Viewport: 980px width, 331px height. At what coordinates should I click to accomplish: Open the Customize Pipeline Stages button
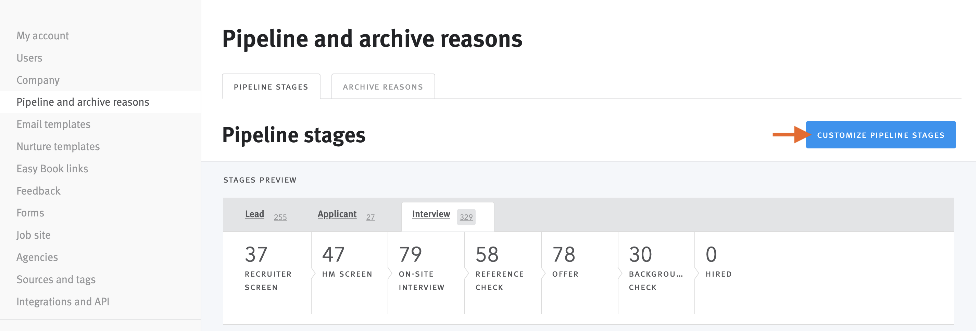[881, 134]
